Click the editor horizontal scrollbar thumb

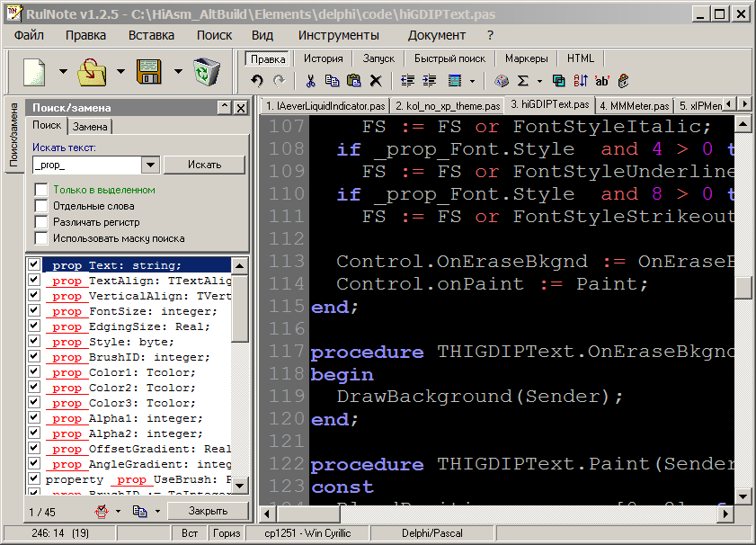pyautogui.click(x=307, y=514)
